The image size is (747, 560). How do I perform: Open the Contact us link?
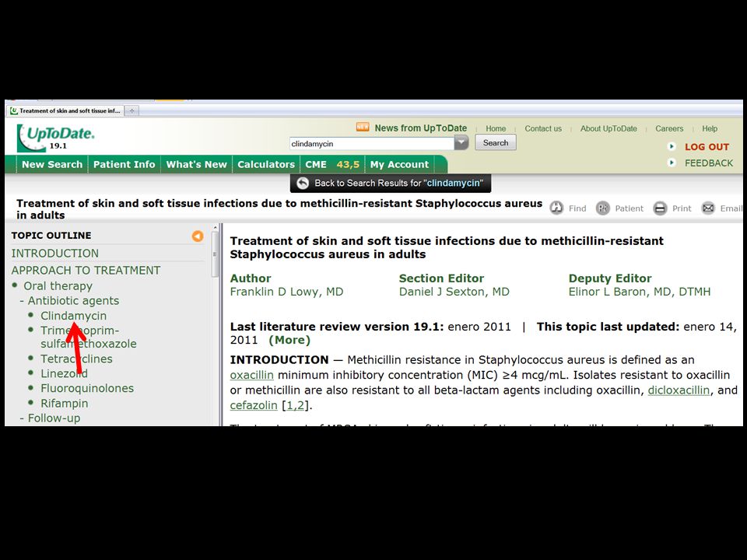point(543,128)
